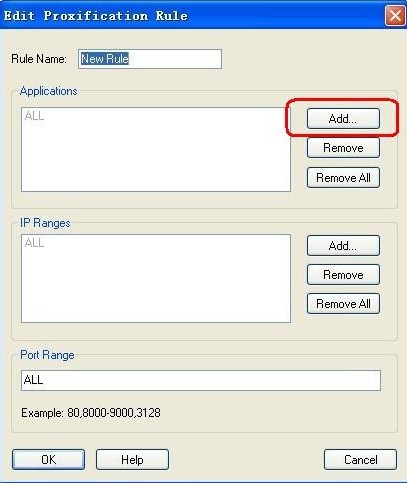
Task: Click empty area of IP Ranges list box
Action: click(x=156, y=287)
